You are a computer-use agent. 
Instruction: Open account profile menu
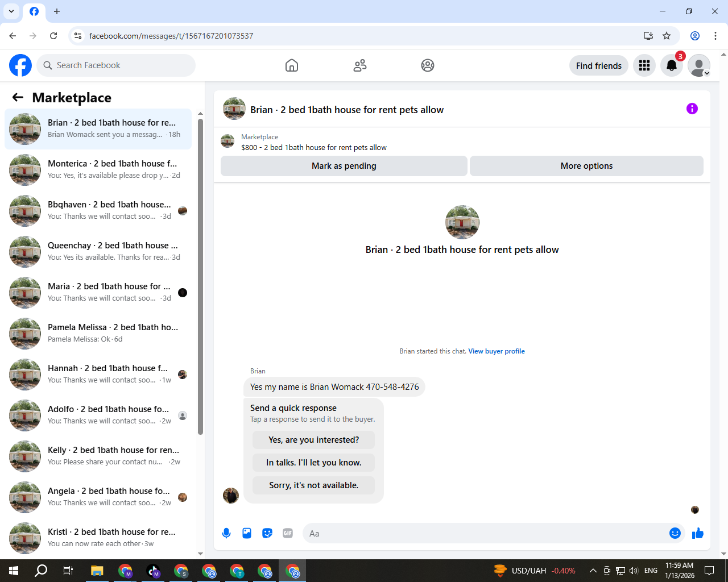click(699, 65)
